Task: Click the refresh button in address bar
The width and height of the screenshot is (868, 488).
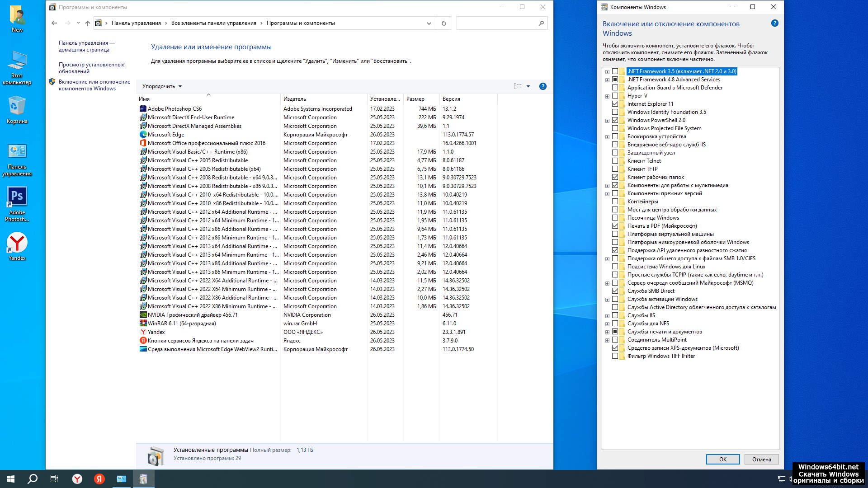Action: point(443,23)
